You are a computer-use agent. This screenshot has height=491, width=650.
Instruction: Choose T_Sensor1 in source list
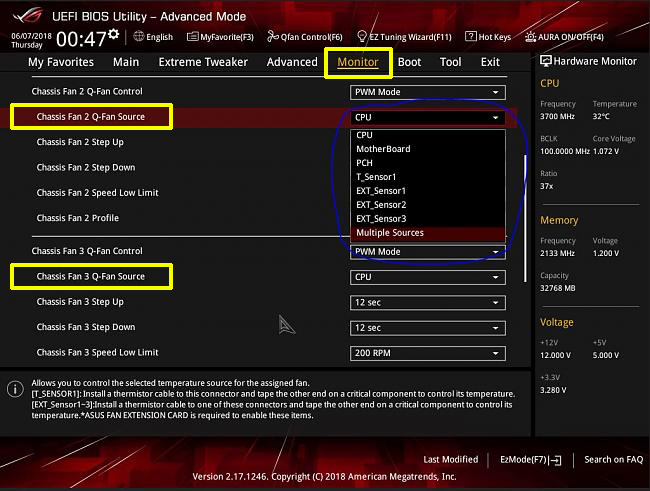[428, 177]
